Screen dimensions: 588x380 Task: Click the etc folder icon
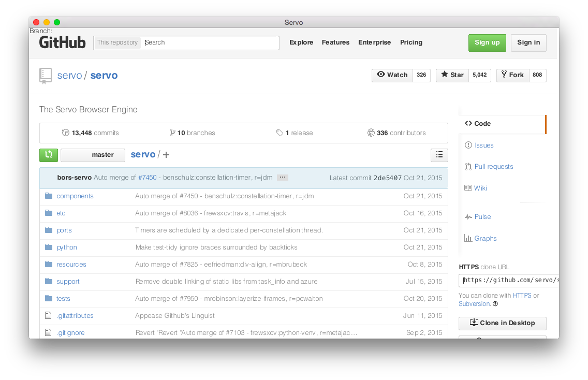[49, 213]
